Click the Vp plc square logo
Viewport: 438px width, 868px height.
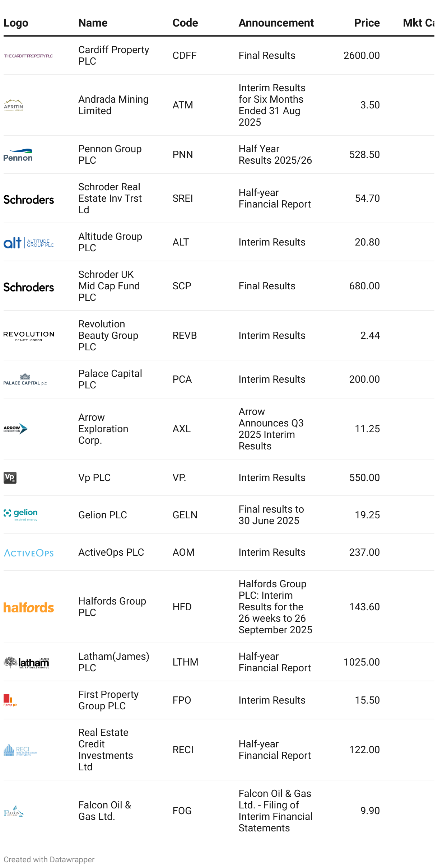[x=10, y=478]
